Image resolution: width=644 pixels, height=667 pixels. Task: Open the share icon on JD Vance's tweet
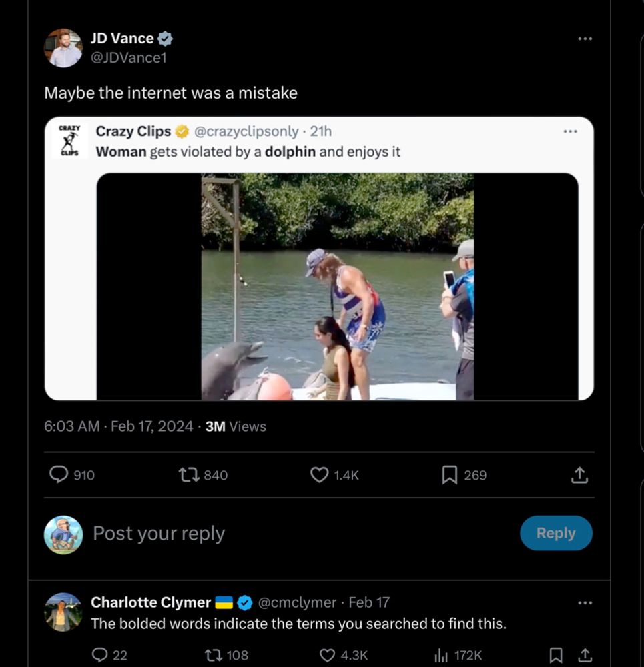coord(579,474)
